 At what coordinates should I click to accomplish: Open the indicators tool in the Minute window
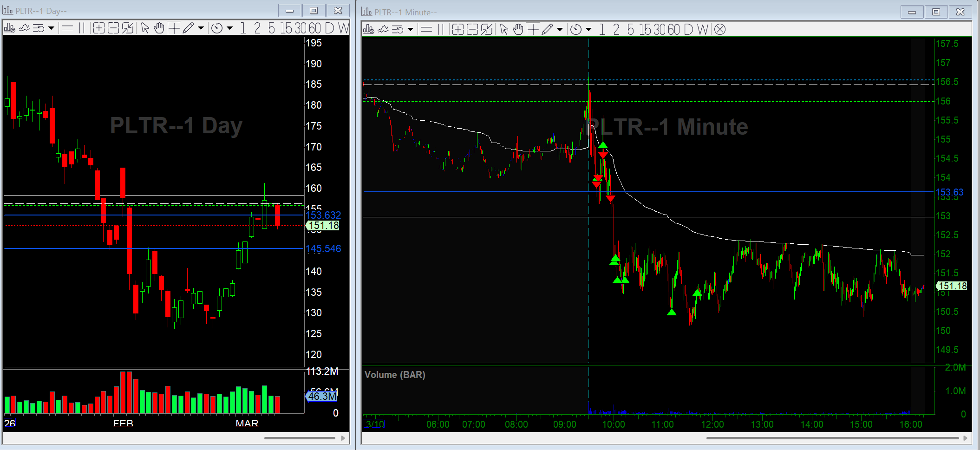[383, 30]
